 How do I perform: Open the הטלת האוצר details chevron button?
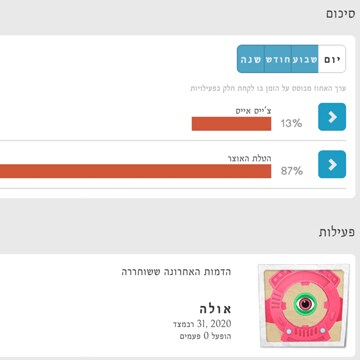pos(332,164)
